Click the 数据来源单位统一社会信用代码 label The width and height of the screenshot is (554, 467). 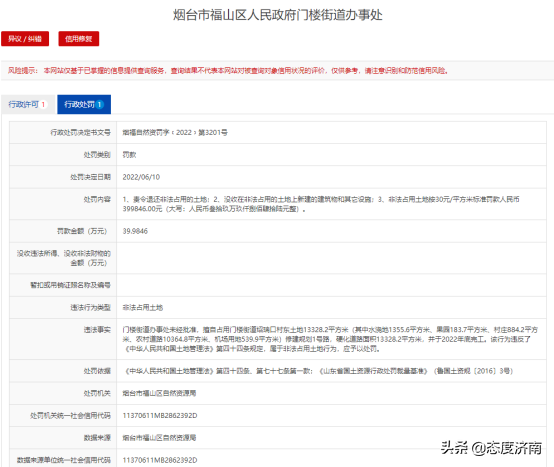(x=64, y=460)
